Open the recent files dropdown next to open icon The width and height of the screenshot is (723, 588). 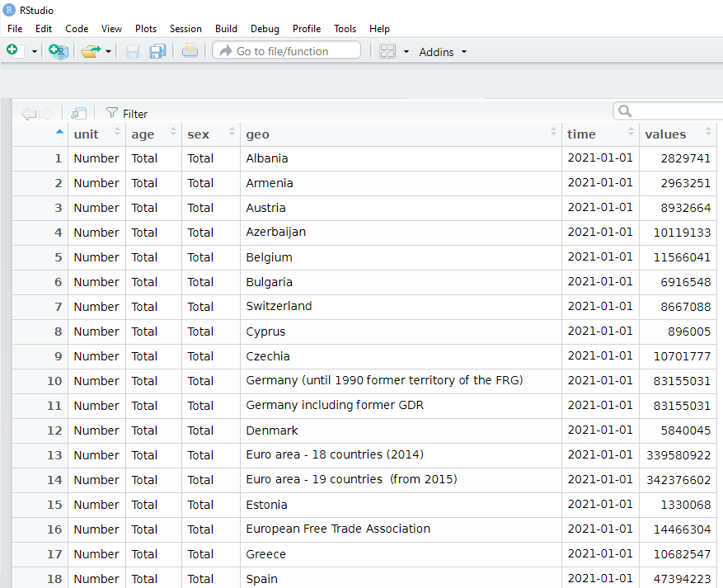pos(106,50)
